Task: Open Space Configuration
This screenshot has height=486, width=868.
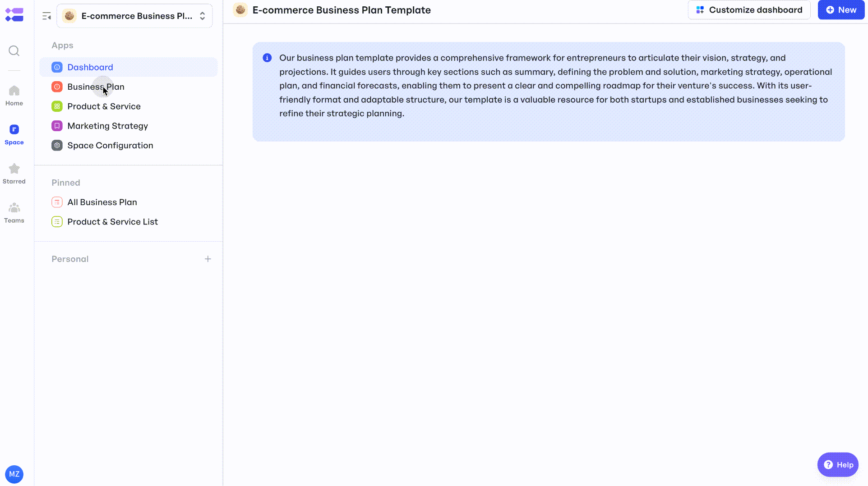Action: 129,146
